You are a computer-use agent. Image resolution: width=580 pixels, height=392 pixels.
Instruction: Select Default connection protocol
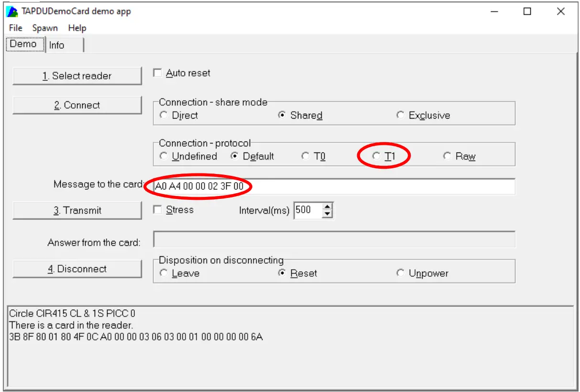point(252,156)
